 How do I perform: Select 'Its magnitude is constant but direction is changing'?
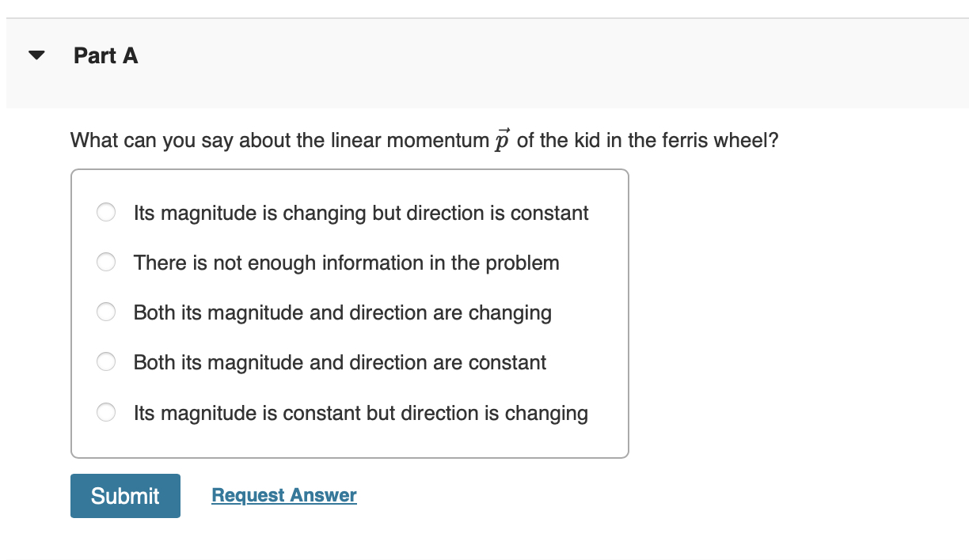point(105,412)
